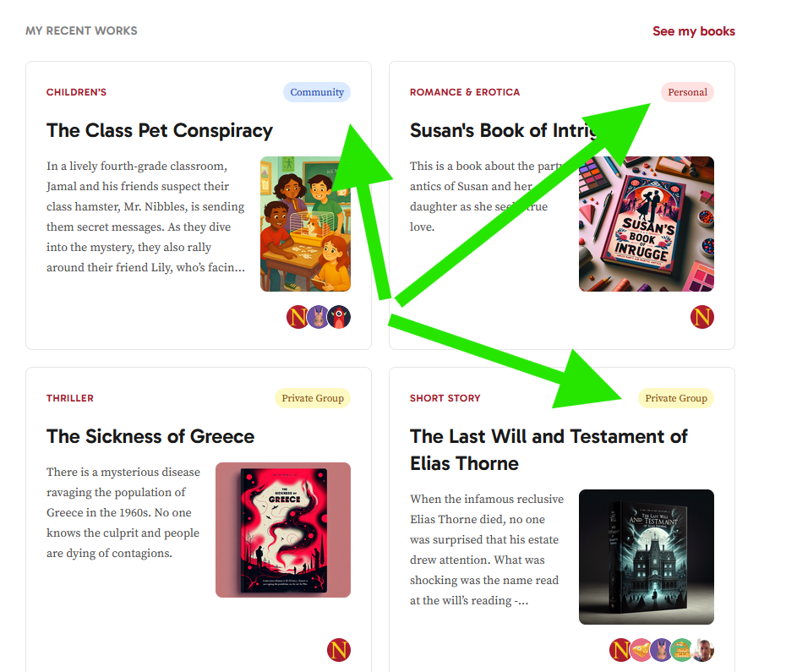Click the N avatar on Sickness of Greece card
The image size is (786, 672).
[339, 650]
